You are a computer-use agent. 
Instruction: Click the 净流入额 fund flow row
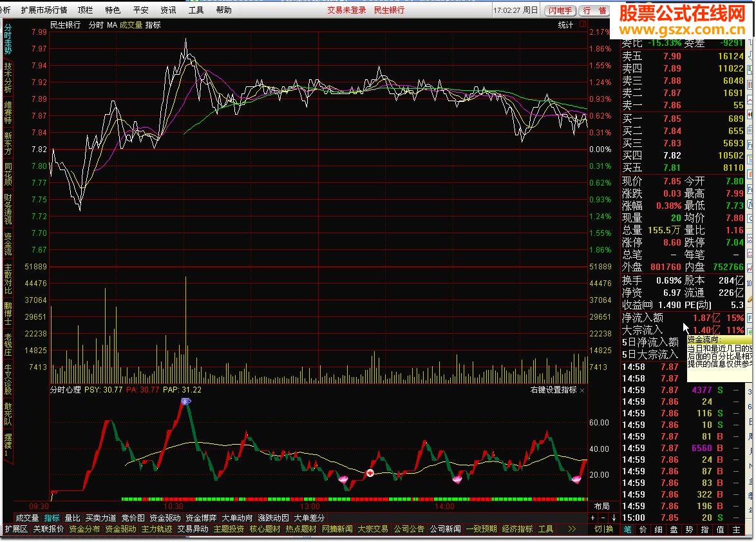[683, 318]
